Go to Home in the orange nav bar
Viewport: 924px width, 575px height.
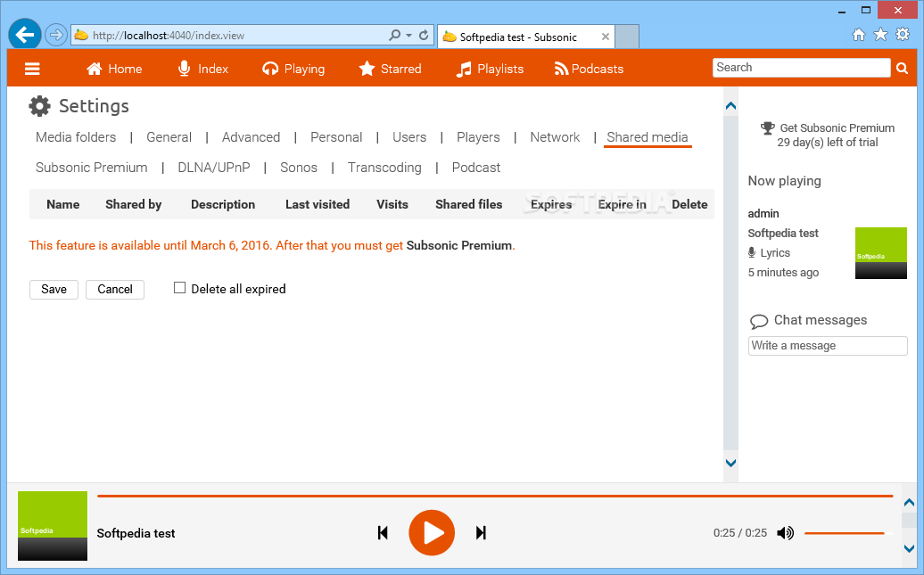pyautogui.click(x=114, y=69)
